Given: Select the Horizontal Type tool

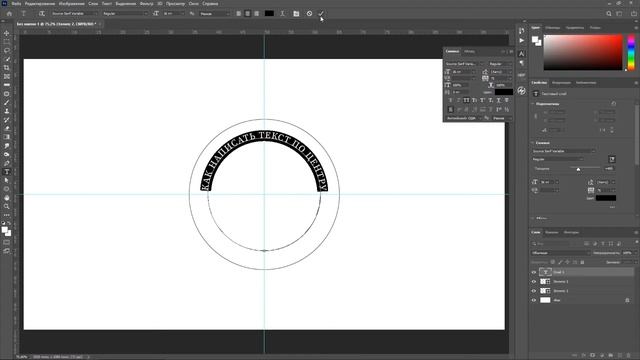Looking at the screenshot, I should pos(7,172).
